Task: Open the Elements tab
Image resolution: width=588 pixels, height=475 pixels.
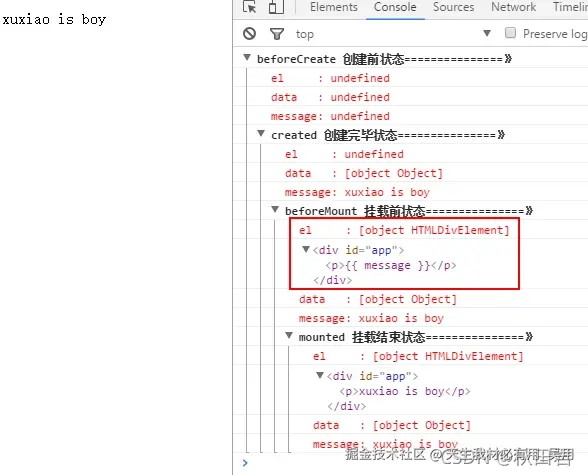Action: coord(334,7)
